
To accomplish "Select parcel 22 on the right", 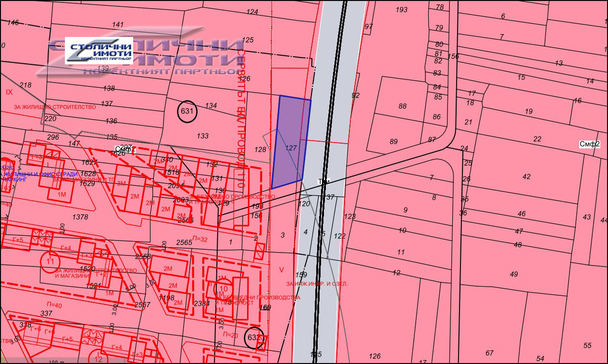I will (x=537, y=139).
